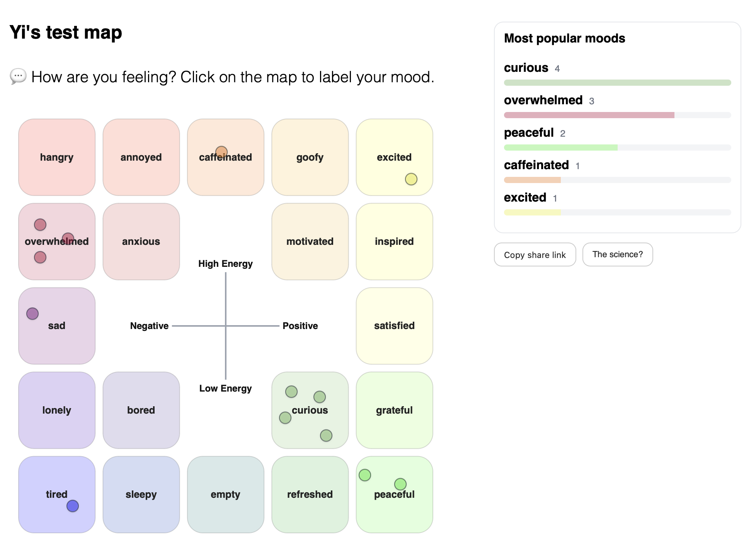
Task: Click the curious entry in Most popular moods
Action: coord(526,68)
